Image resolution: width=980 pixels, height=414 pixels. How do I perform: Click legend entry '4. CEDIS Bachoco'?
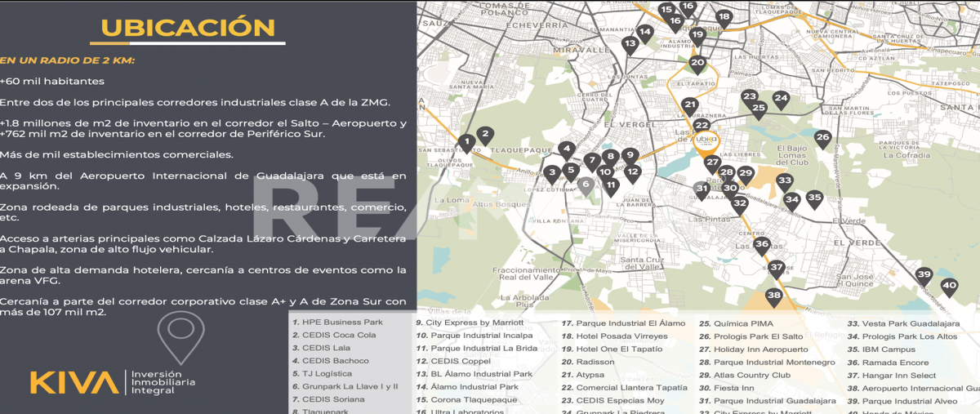pos(330,361)
